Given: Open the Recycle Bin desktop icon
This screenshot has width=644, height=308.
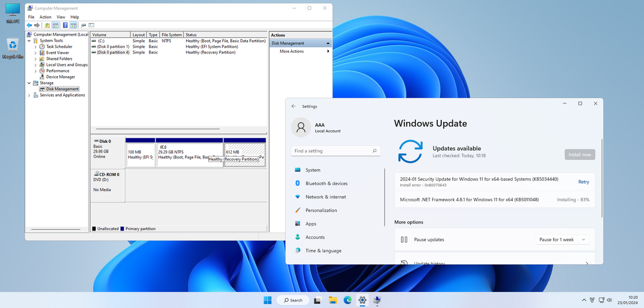Looking at the screenshot, I should (13, 49).
